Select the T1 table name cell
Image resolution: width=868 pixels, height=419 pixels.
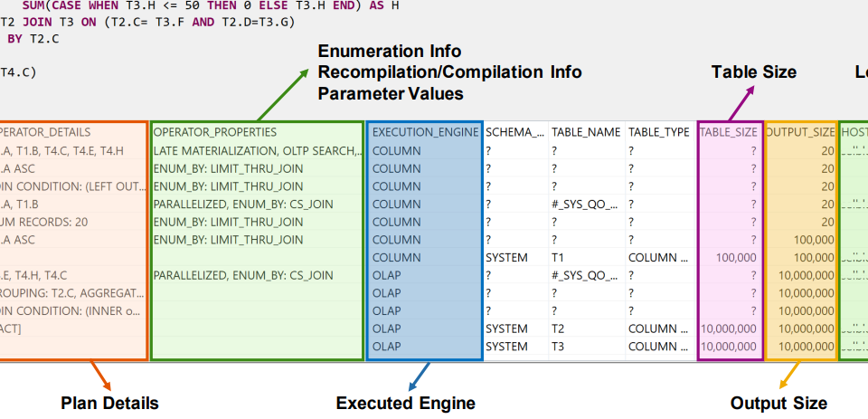point(558,258)
